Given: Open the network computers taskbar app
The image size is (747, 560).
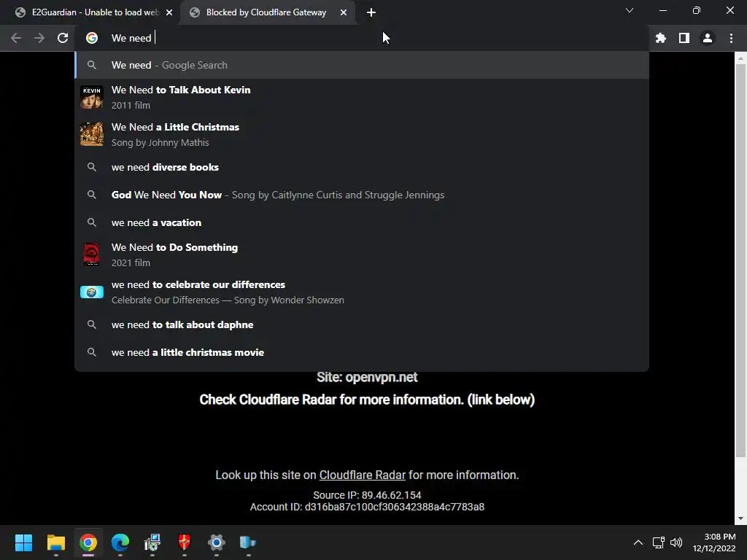Looking at the screenshot, I should (152, 542).
